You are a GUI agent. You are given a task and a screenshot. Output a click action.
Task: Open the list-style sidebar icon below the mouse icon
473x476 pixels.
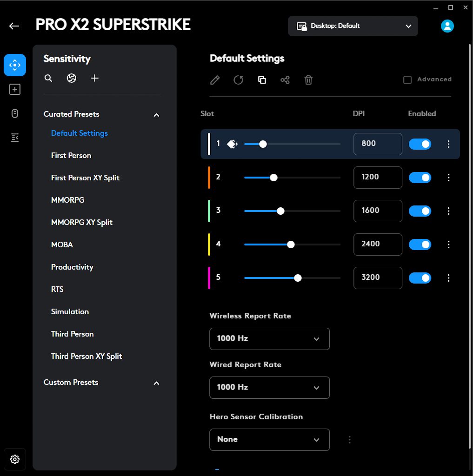(14, 138)
